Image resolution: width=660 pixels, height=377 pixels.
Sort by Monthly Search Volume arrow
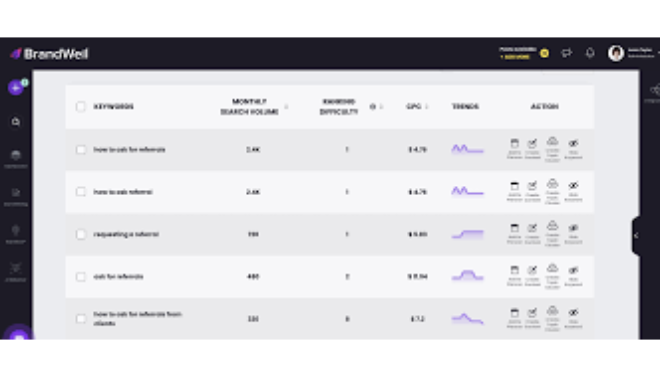click(286, 107)
